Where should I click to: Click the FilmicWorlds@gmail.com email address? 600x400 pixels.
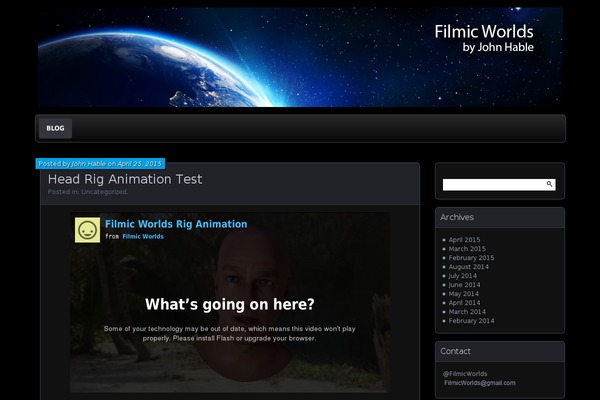click(479, 383)
